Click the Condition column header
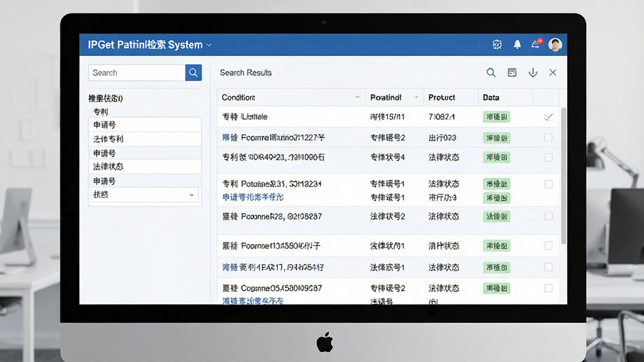The width and height of the screenshot is (644, 362). [x=291, y=97]
